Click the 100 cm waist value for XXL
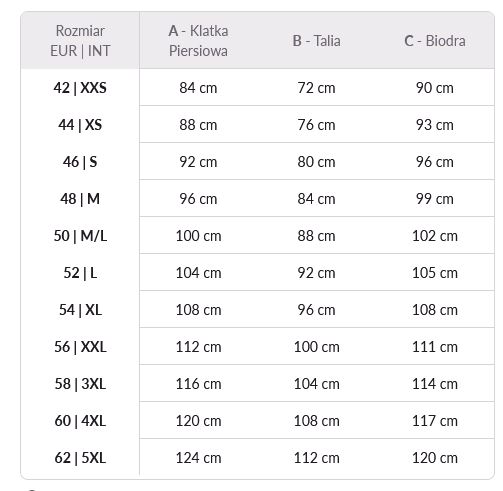Screen dimensions: 503x491 pyautogui.click(x=316, y=347)
